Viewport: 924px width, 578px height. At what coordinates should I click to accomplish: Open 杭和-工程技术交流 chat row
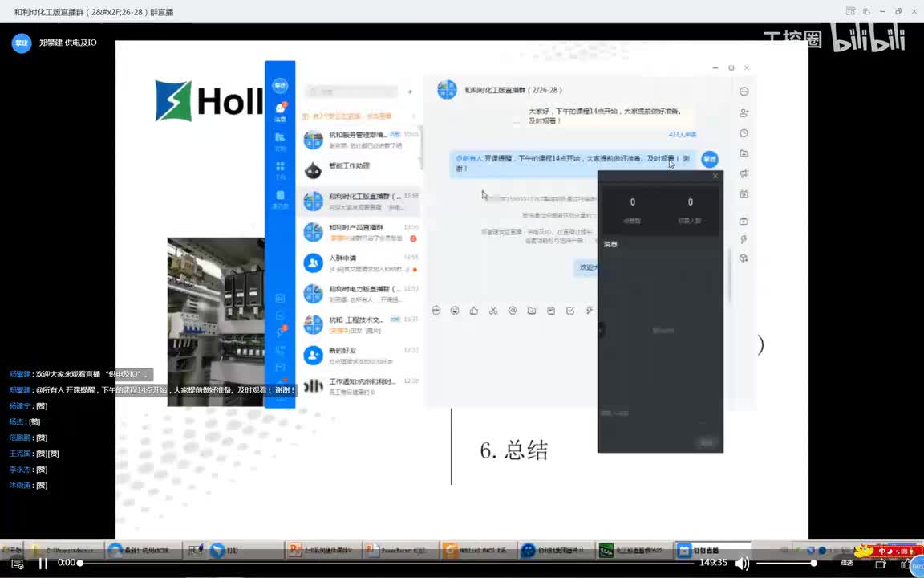pyautogui.click(x=360, y=324)
